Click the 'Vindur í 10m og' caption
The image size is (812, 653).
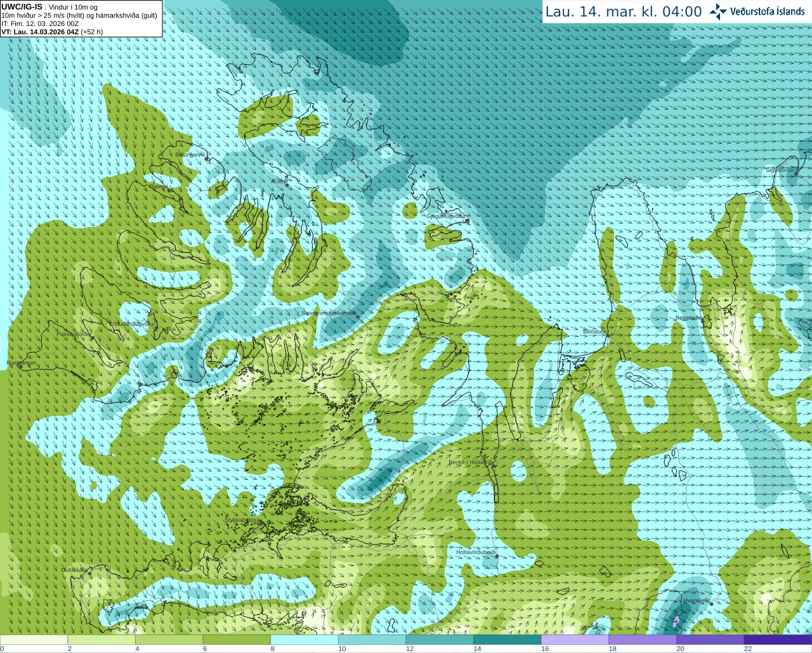(71, 7)
